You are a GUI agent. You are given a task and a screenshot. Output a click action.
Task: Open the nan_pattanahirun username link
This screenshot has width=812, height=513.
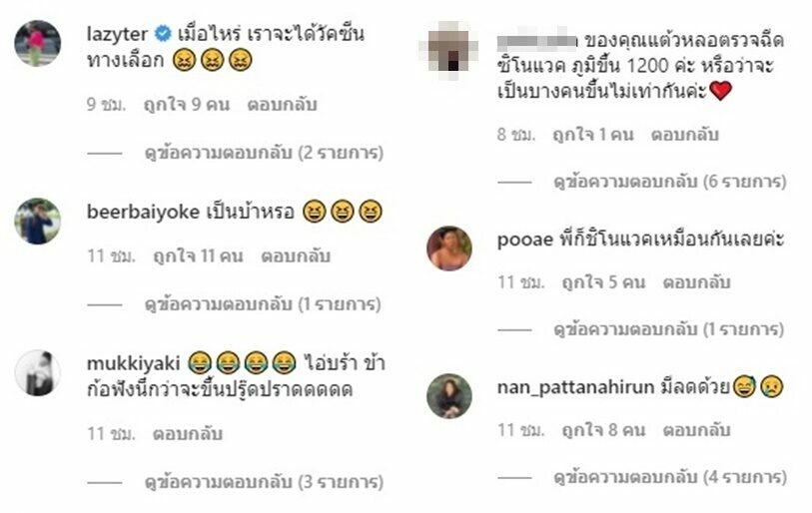tap(575, 387)
